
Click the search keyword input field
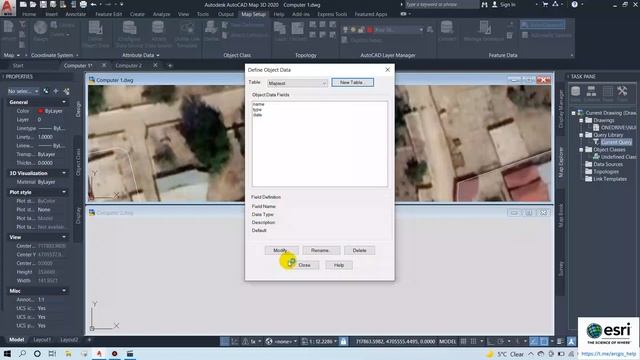point(441,4)
